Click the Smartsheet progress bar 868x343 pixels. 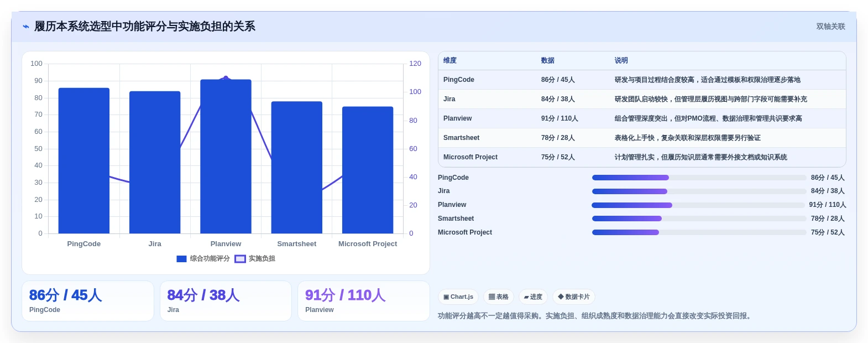click(x=699, y=219)
